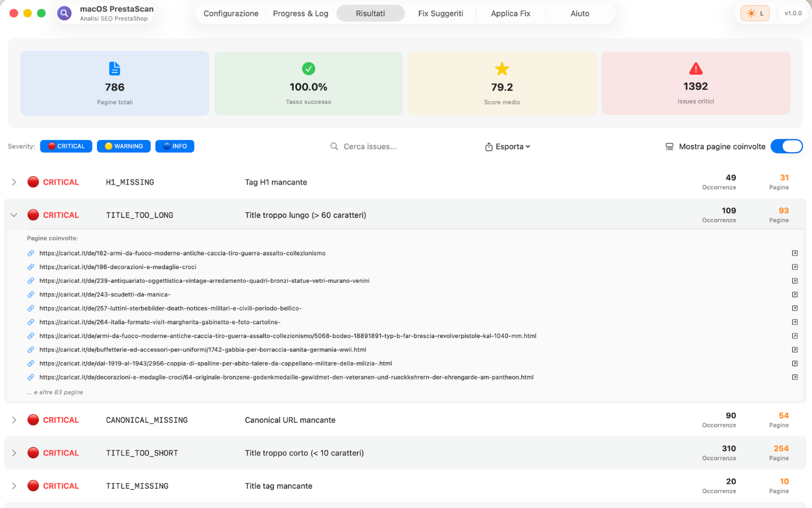Viewport: 812px width, 508px height.
Task: Click the sun light-mode theme icon
Action: (x=751, y=13)
